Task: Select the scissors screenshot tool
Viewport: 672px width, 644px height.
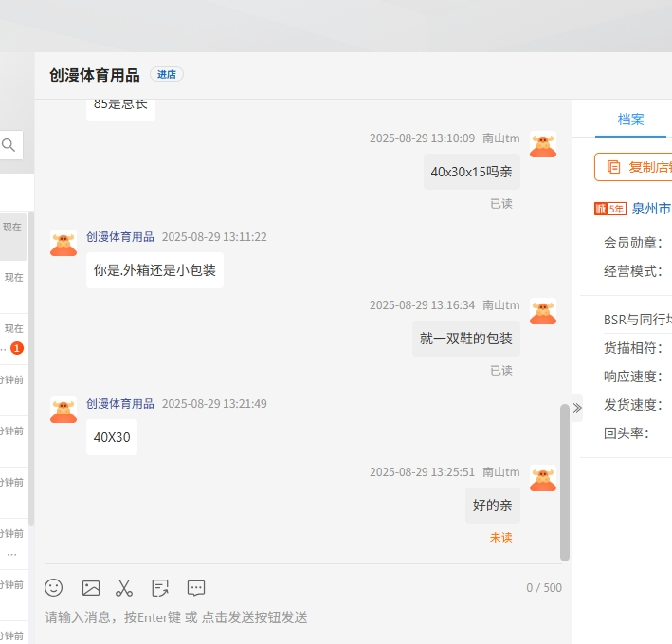Action: click(x=124, y=588)
